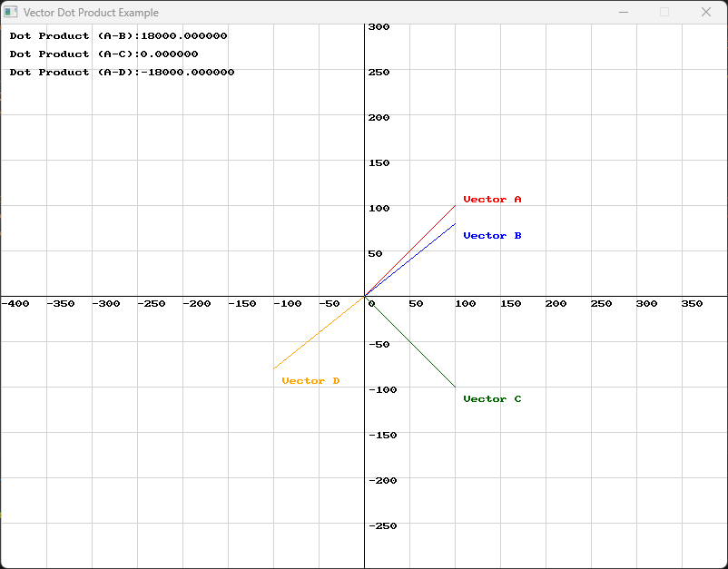The width and height of the screenshot is (728, 569).
Task: Select the orange Vector D label
Action: tap(309, 380)
